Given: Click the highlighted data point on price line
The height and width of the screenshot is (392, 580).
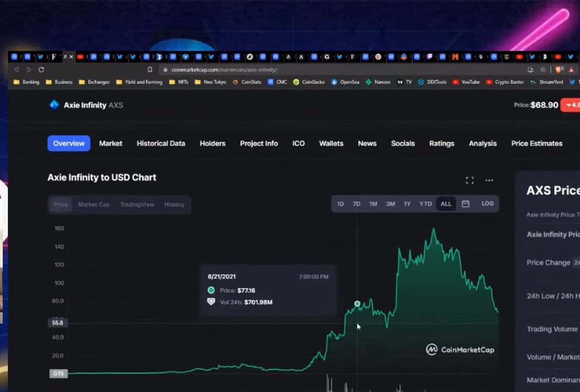Looking at the screenshot, I should pos(357,304).
